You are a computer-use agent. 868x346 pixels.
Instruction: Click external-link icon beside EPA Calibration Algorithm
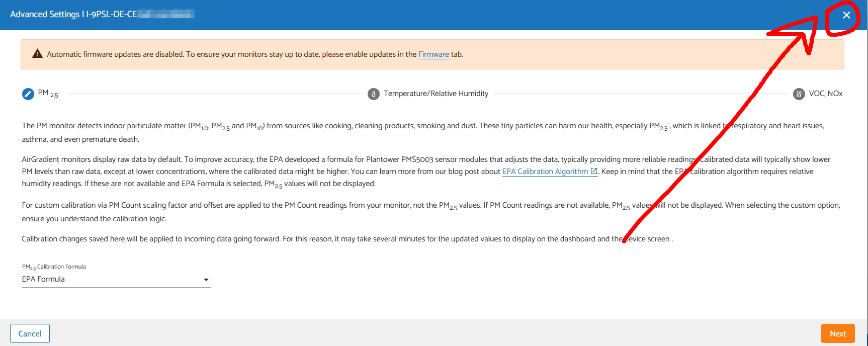[x=594, y=171]
